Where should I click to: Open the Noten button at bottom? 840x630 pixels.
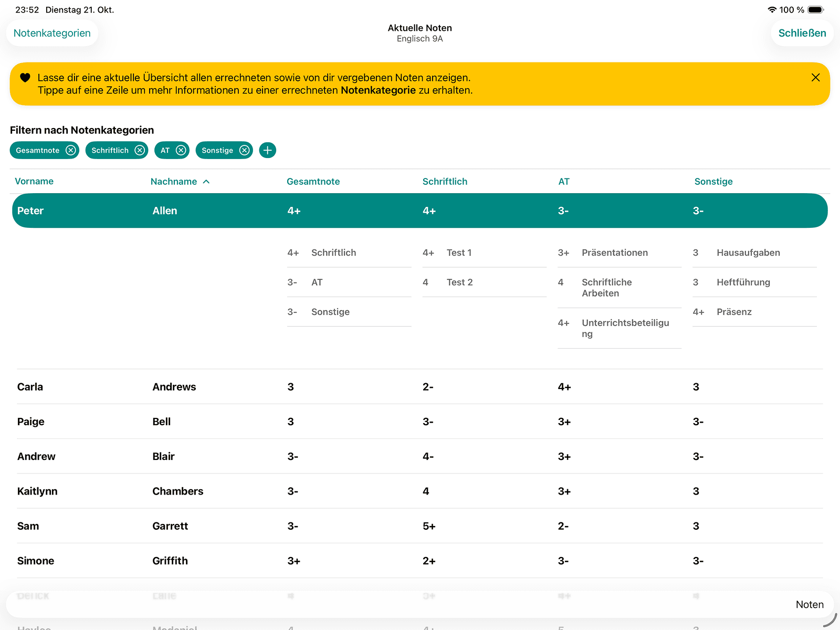pyautogui.click(x=809, y=605)
